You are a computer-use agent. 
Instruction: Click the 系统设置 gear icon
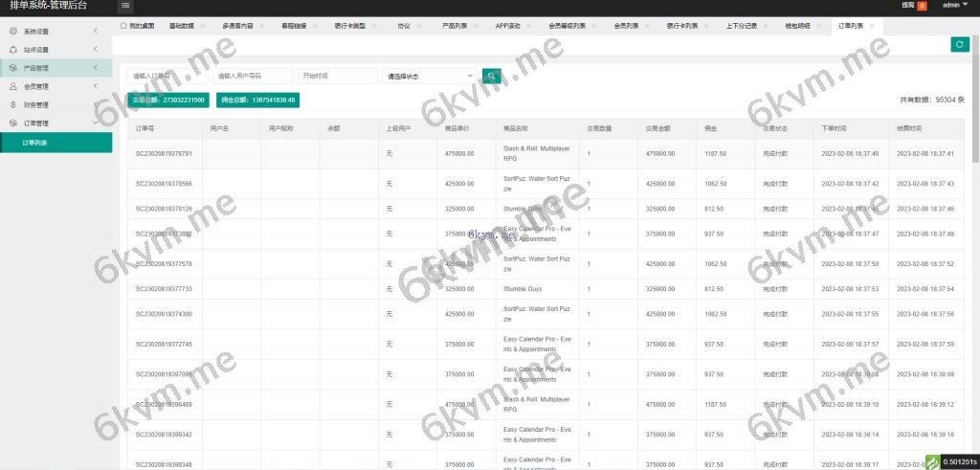pyautogui.click(x=13, y=32)
